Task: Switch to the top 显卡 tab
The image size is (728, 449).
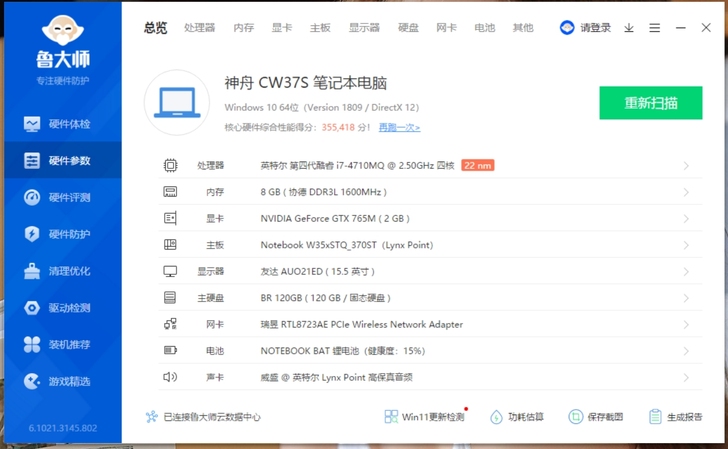Action: [x=282, y=28]
